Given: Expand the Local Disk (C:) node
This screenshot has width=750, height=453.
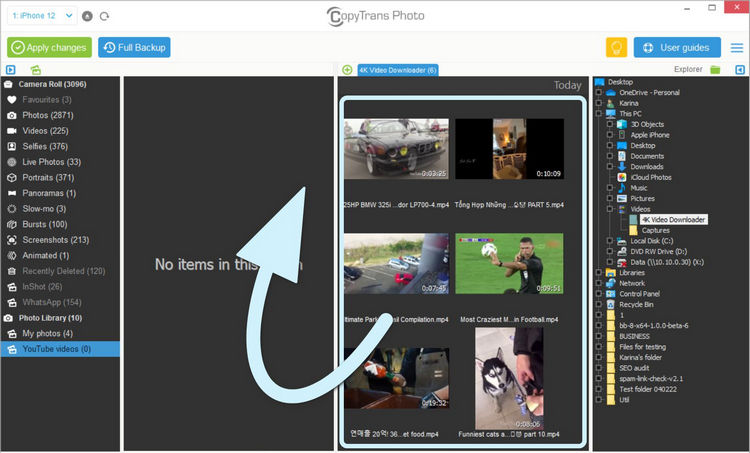Looking at the screenshot, I should [x=610, y=241].
